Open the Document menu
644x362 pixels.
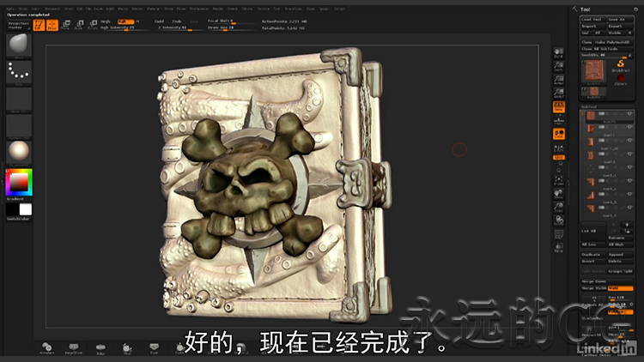pos(52,9)
